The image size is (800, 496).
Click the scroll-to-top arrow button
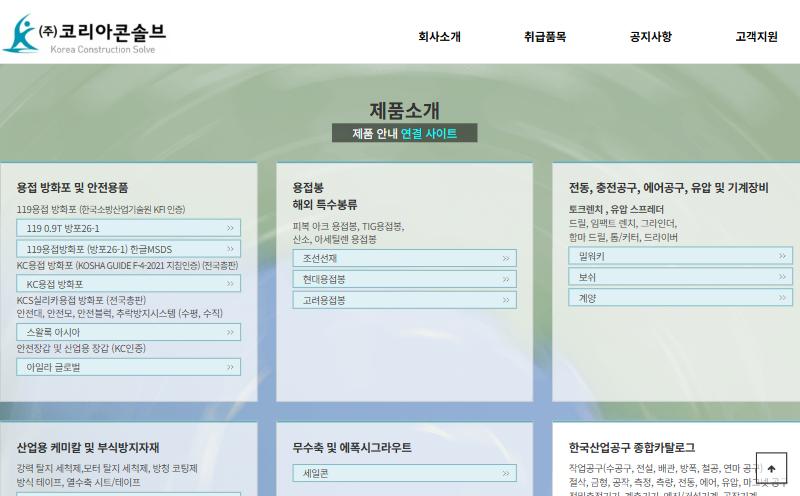click(771, 468)
